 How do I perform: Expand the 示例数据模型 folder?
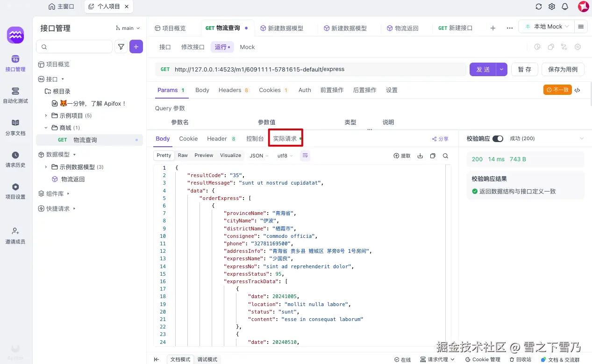tap(46, 167)
